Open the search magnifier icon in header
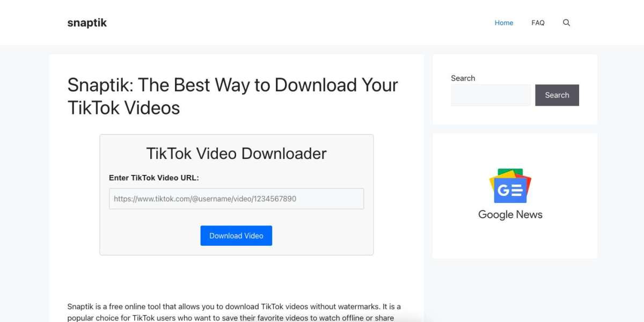Image resolution: width=644 pixels, height=322 pixels. (x=566, y=23)
